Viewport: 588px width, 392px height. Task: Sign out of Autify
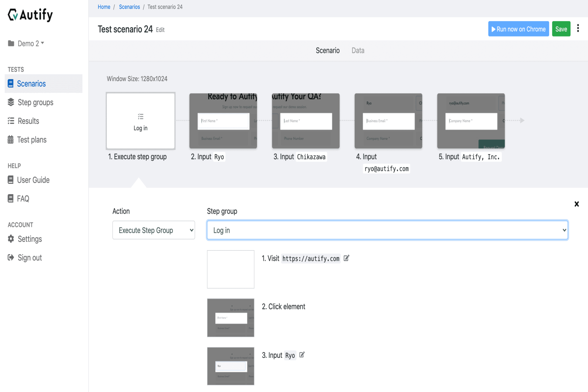click(x=30, y=257)
